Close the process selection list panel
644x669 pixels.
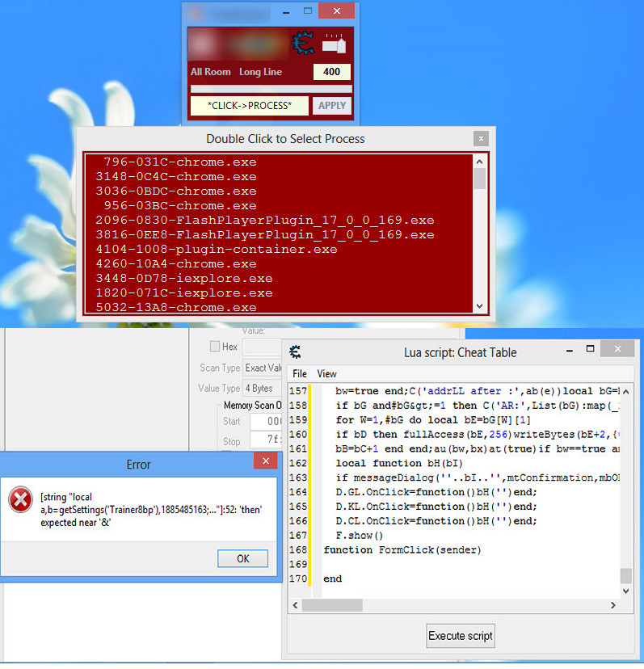pos(480,138)
